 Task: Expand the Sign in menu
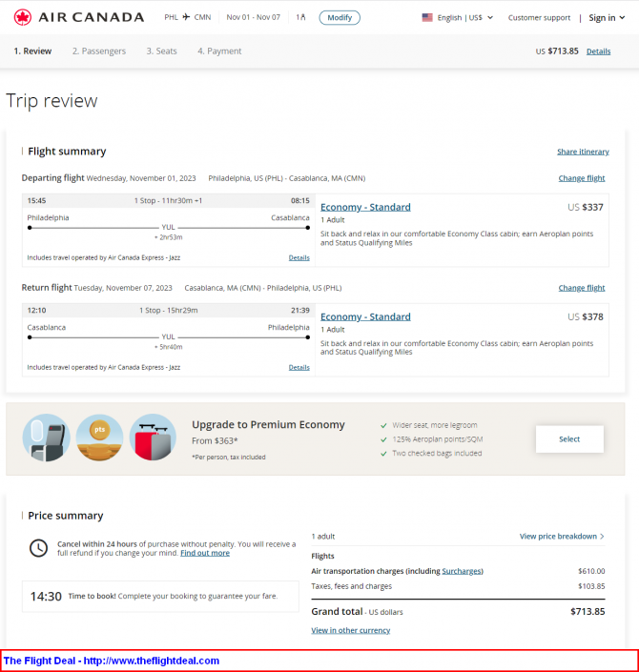point(607,17)
